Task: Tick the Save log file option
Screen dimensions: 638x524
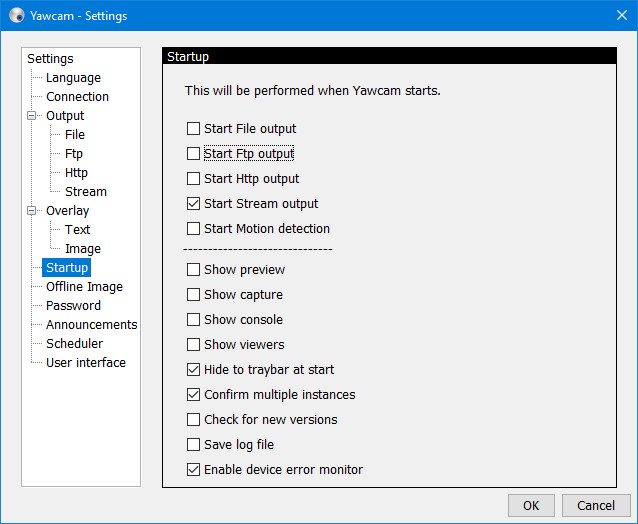Action: (x=193, y=444)
